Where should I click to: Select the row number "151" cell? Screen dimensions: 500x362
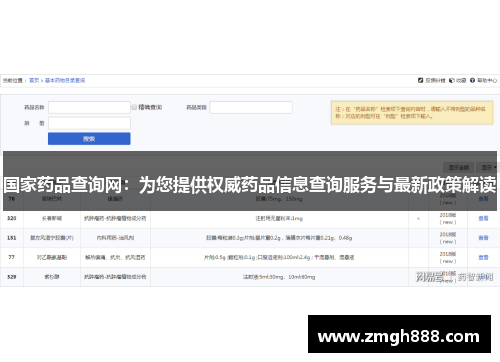coord(12,238)
